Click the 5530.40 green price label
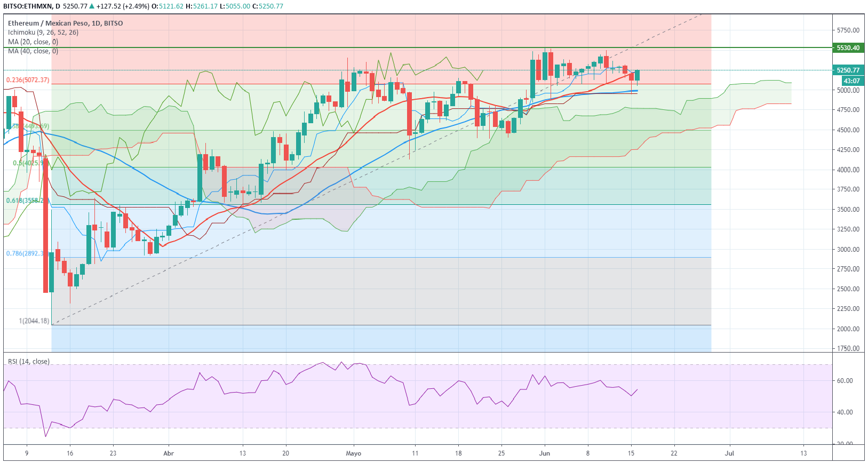This screenshot has height=463, width=868. tap(848, 48)
